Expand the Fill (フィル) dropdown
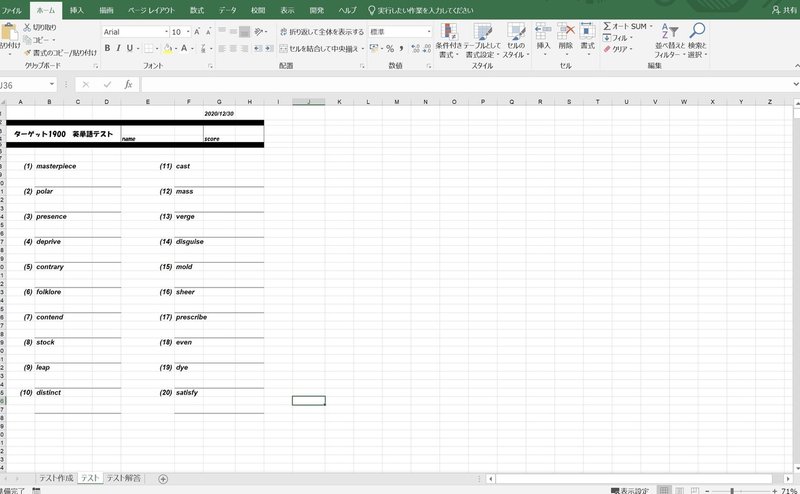 pyautogui.click(x=631, y=38)
